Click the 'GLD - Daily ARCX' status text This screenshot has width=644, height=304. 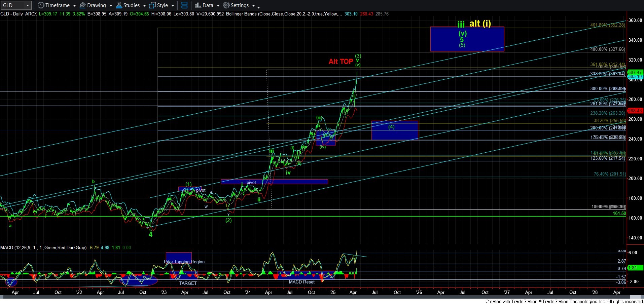point(19,14)
